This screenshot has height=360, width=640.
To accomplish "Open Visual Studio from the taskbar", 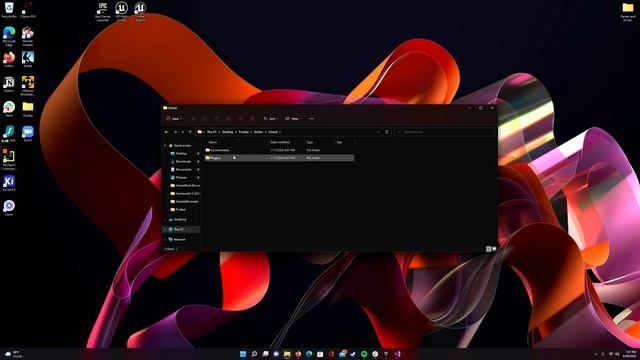I will click(x=397, y=354).
